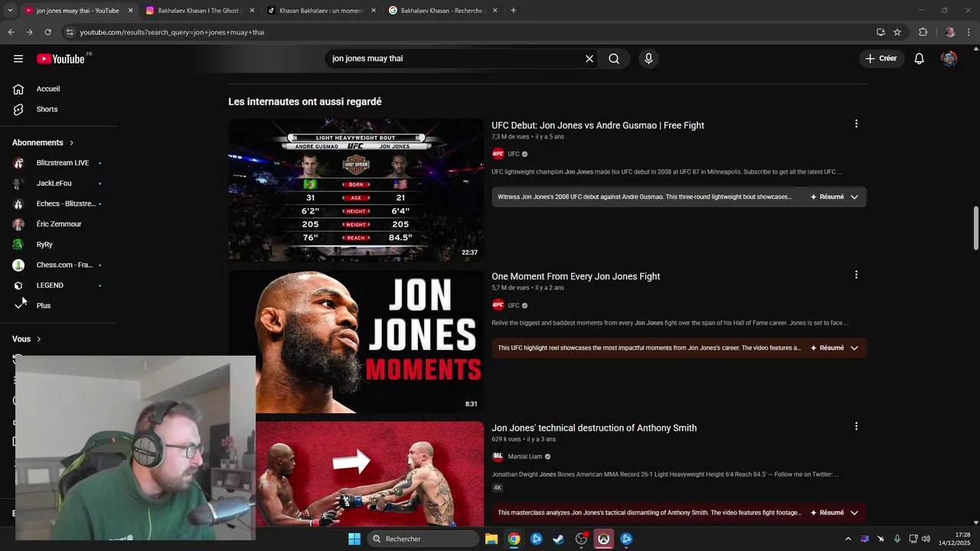The height and width of the screenshot is (551, 980).
Task: Open Jon Jones' technical destruction of Anthony Smith title
Action: tap(594, 428)
